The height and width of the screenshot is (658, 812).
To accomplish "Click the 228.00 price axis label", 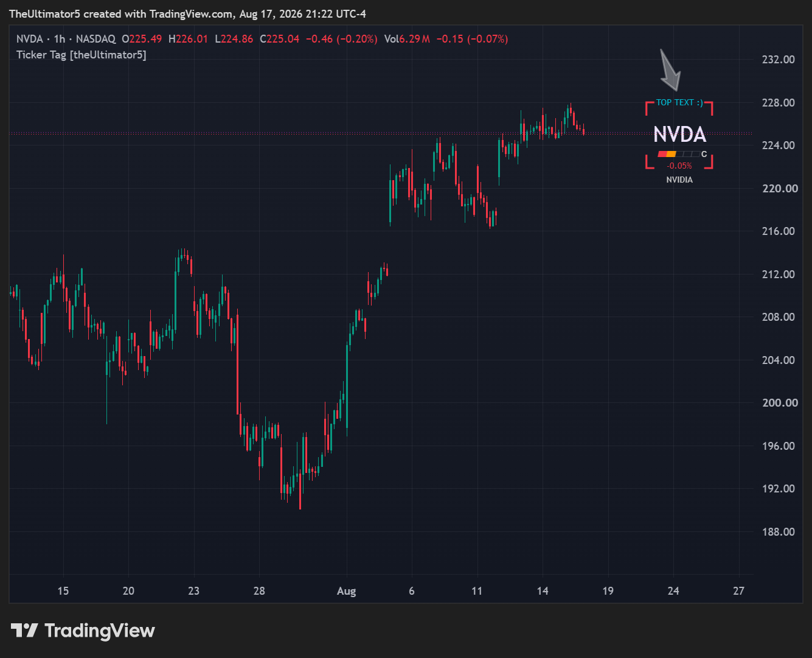I will coord(778,102).
